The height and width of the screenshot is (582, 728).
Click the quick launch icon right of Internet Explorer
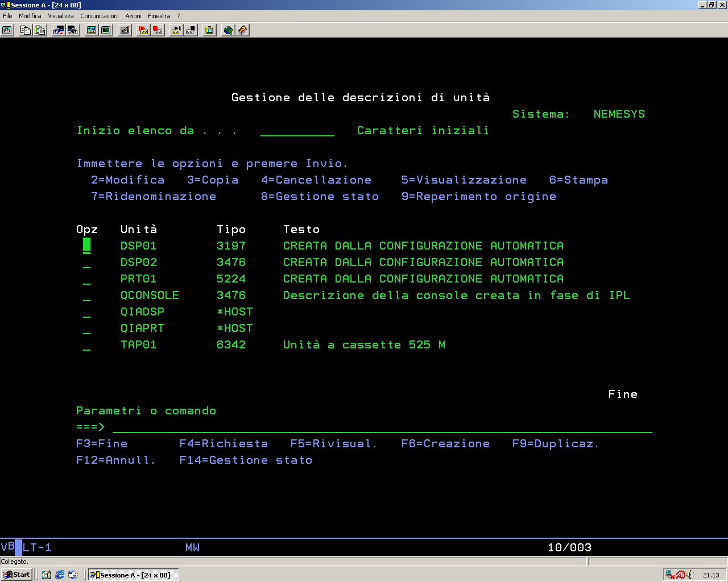pos(73,575)
